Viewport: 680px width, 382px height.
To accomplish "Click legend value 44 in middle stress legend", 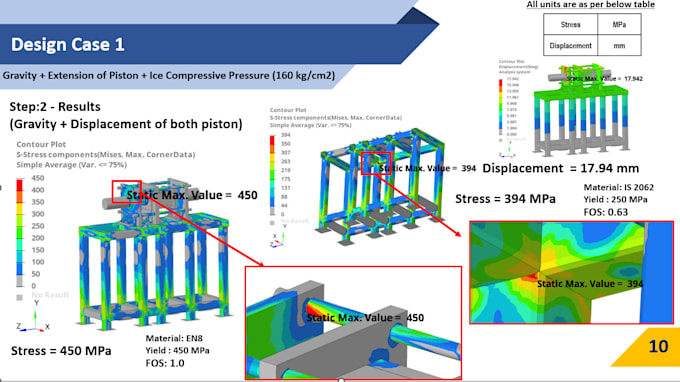I will click(x=284, y=206).
